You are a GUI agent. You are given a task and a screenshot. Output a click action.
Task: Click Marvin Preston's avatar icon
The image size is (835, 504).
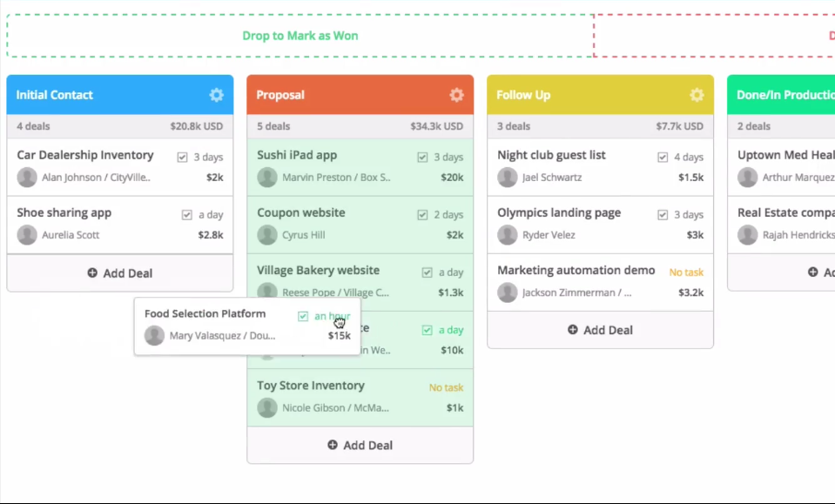point(267,178)
